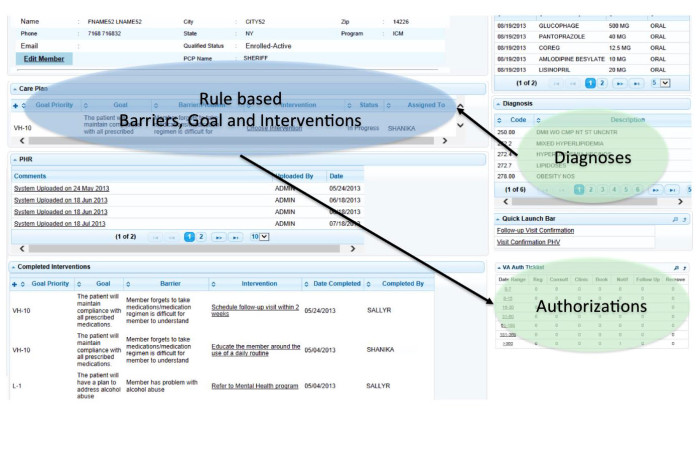Open Visit Confirmation PHV quick launch link
This screenshot has width=700, height=449.
click(x=528, y=242)
